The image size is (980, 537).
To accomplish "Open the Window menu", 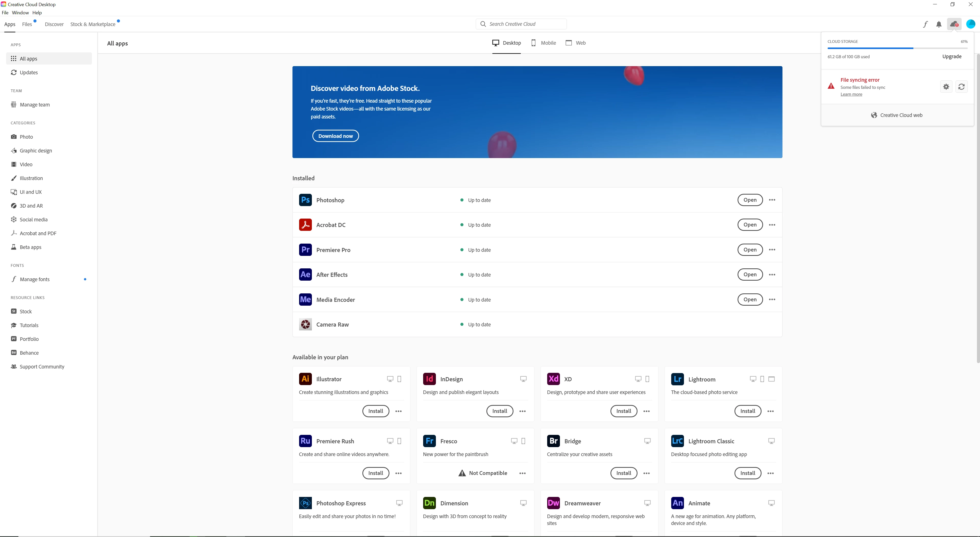I will [20, 13].
